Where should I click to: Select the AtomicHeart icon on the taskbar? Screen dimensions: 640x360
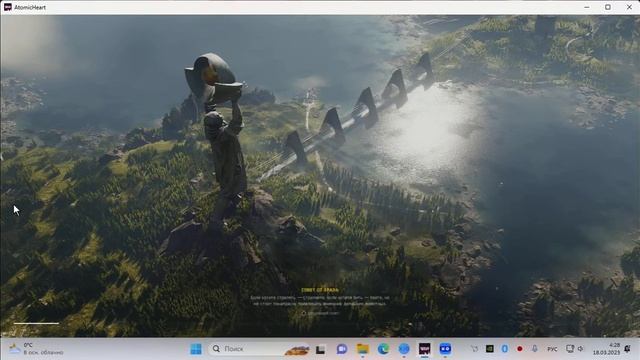pos(424,349)
